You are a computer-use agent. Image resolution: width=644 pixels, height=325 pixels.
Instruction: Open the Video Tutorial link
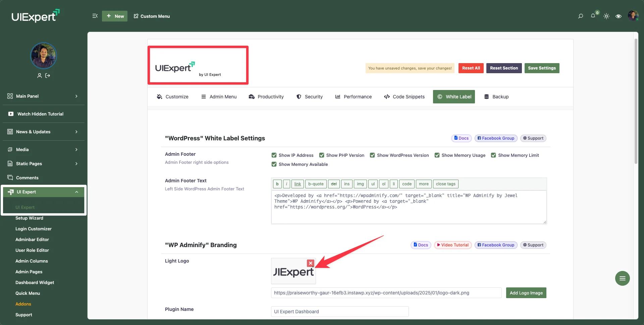click(453, 245)
